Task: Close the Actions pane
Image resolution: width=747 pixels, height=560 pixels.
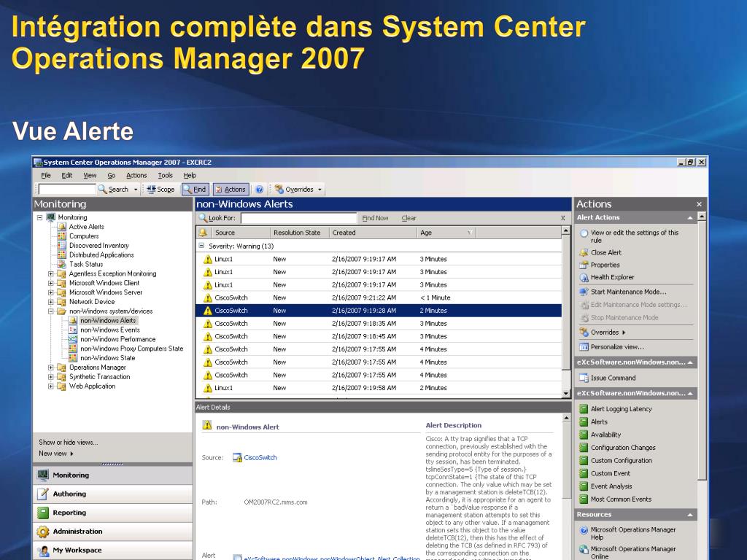Action: point(699,204)
